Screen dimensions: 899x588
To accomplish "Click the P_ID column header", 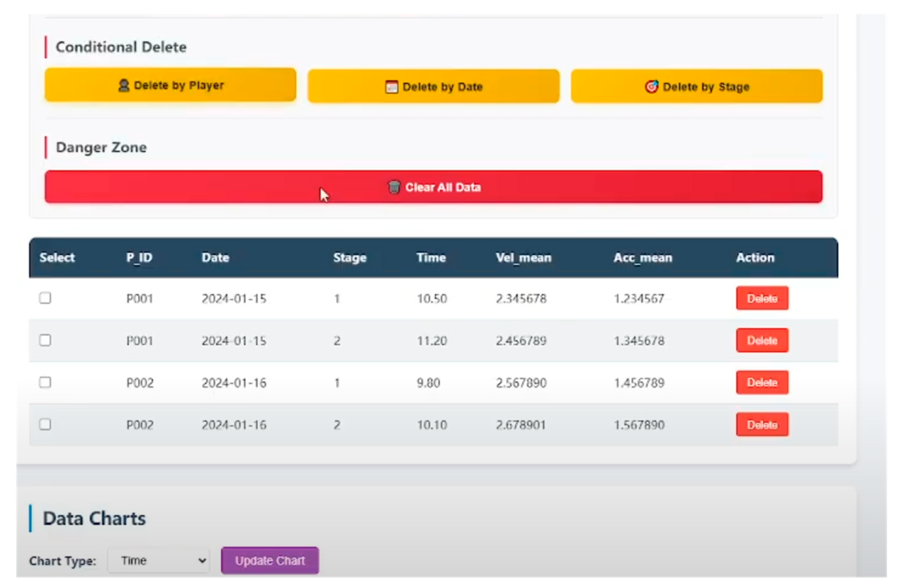I will pos(139,258).
